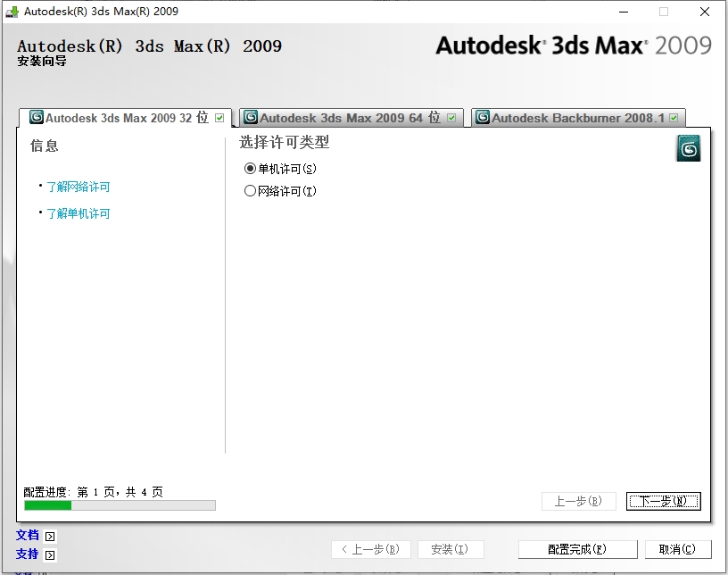Click the 配置完成(F) button
The image size is (728, 575).
tap(577, 549)
